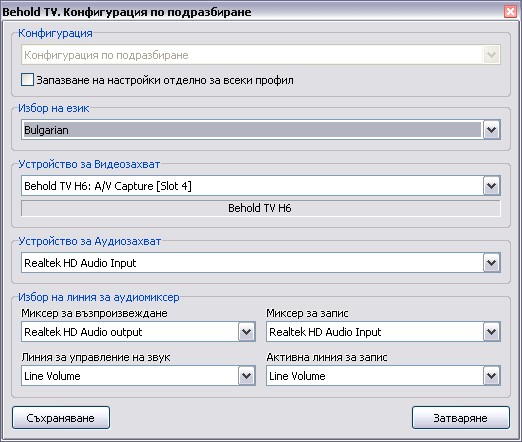Viewport: 522px width, 442px height.
Task: Select the Bulgarian language field
Action: (x=252, y=130)
